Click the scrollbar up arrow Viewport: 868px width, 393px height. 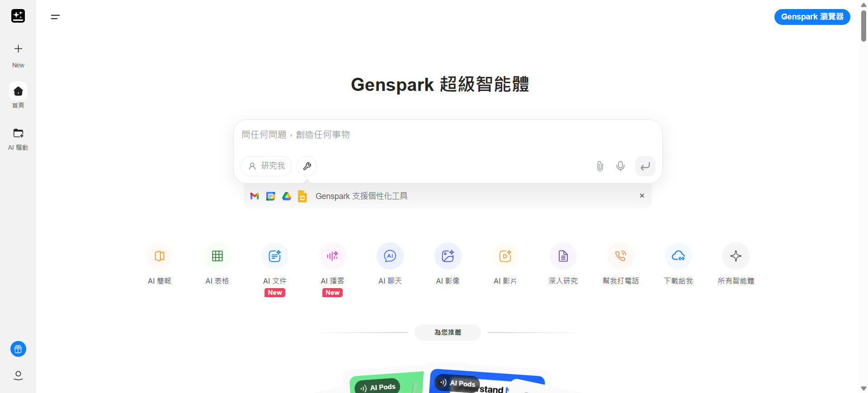[x=863, y=5]
